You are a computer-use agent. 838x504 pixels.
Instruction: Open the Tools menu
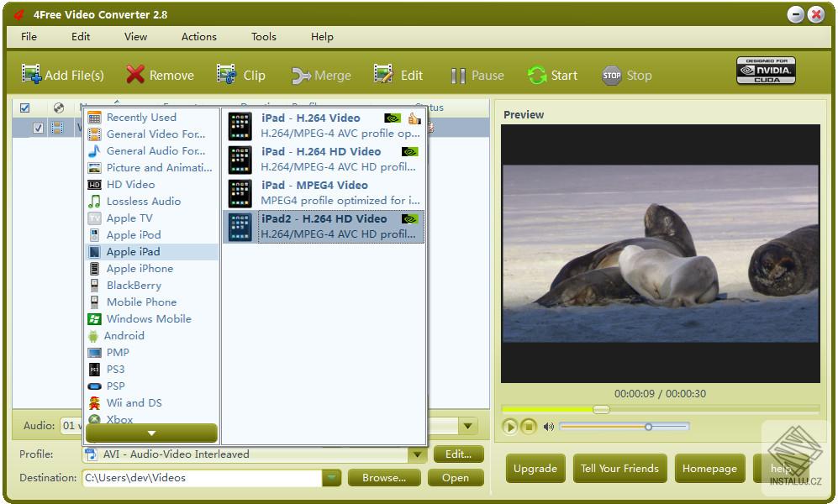(x=263, y=36)
